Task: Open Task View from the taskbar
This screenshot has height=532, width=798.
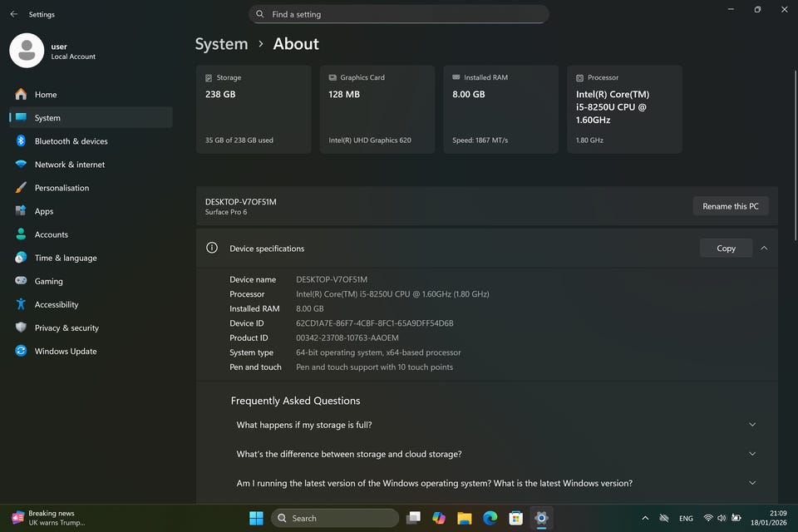Action: point(413,518)
